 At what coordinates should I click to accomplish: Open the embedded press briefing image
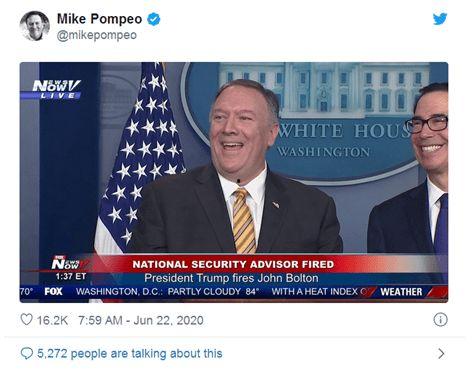[234, 182]
